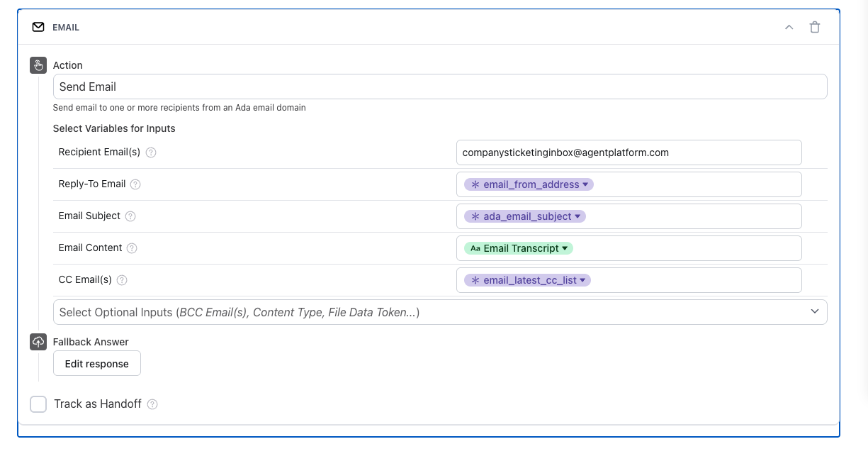
Task: Enable the Track as Handoff checkbox
Action: click(x=38, y=404)
